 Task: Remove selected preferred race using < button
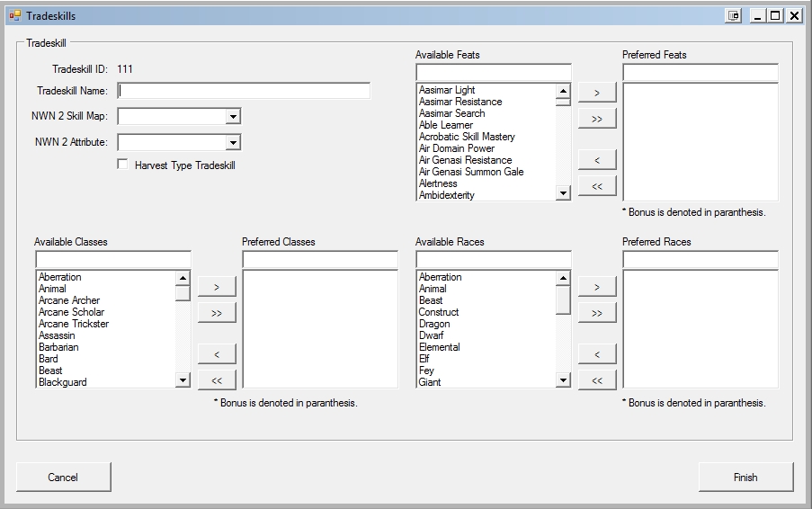click(597, 354)
